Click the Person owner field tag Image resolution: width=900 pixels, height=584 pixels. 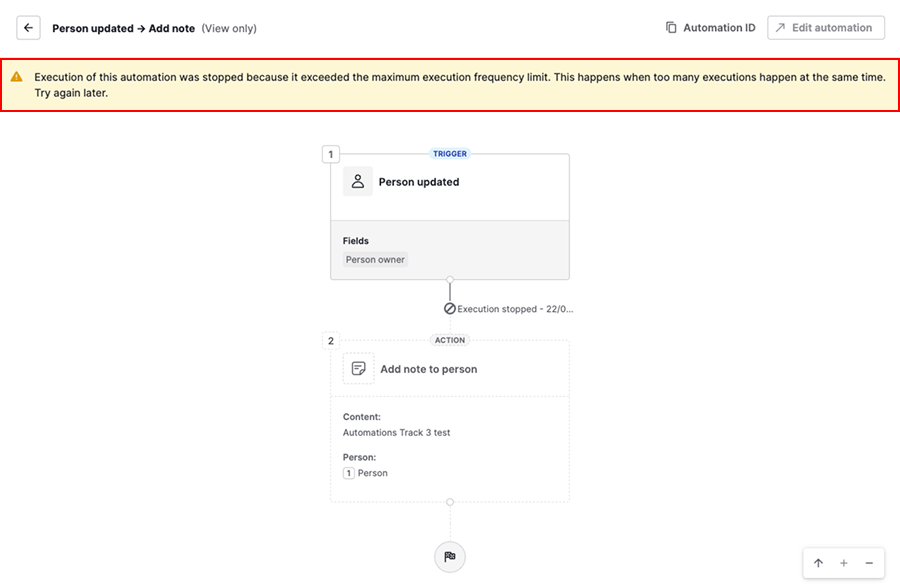[375, 260]
